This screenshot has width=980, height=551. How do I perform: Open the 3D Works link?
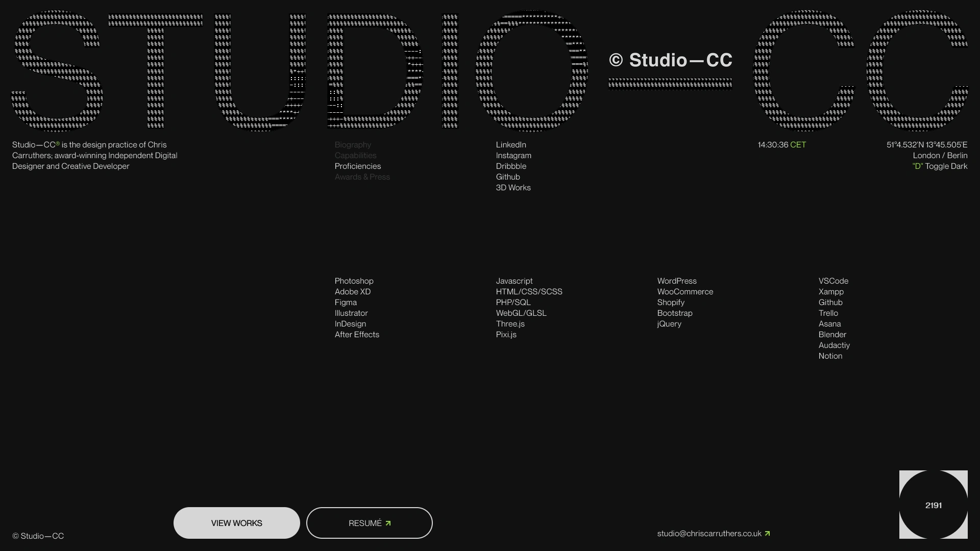(513, 188)
